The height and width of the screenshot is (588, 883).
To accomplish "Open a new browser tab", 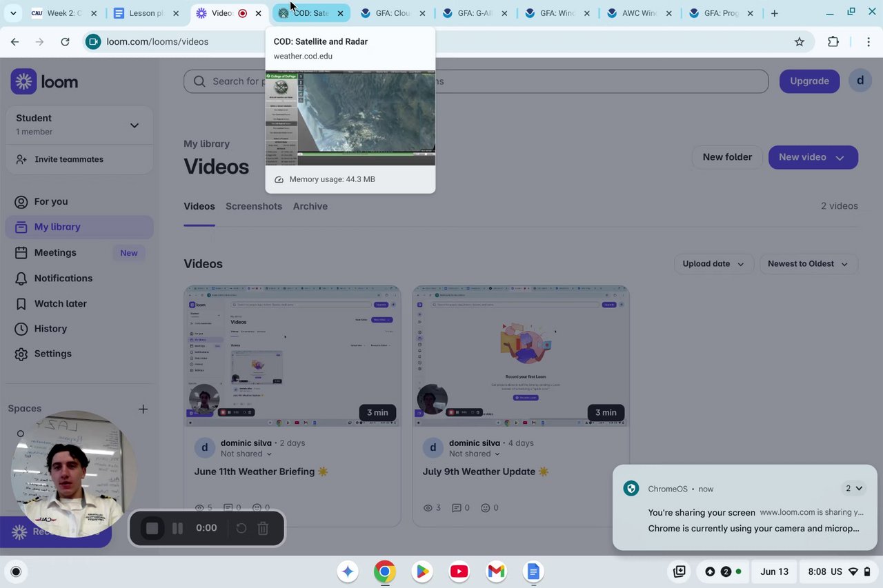I will (x=775, y=13).
